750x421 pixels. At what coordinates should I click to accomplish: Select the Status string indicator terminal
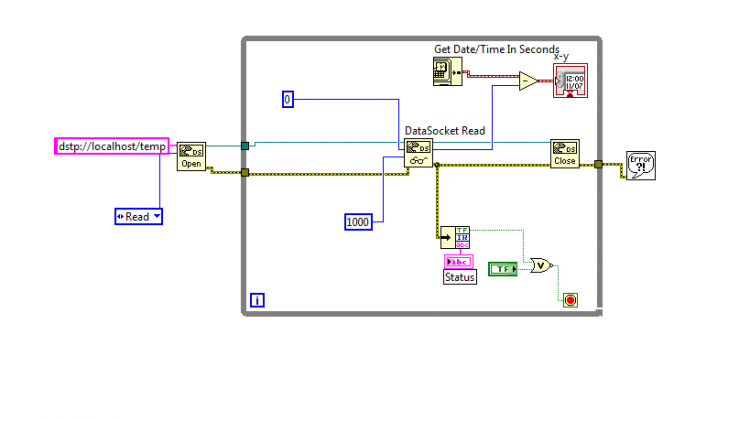459,262
